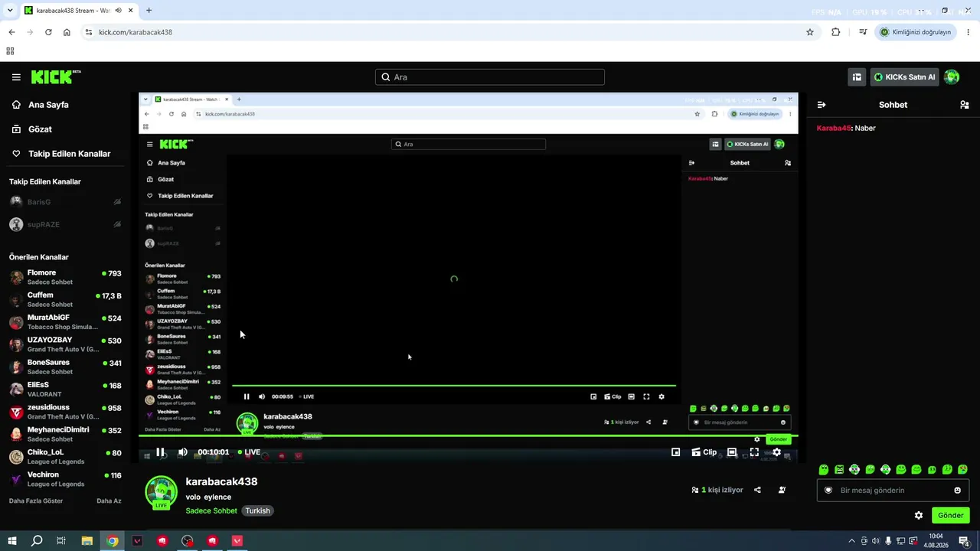Expand list with Daha Fazla Göster
980x551 pixels.
pyautogui.click(x=36, y=501)
